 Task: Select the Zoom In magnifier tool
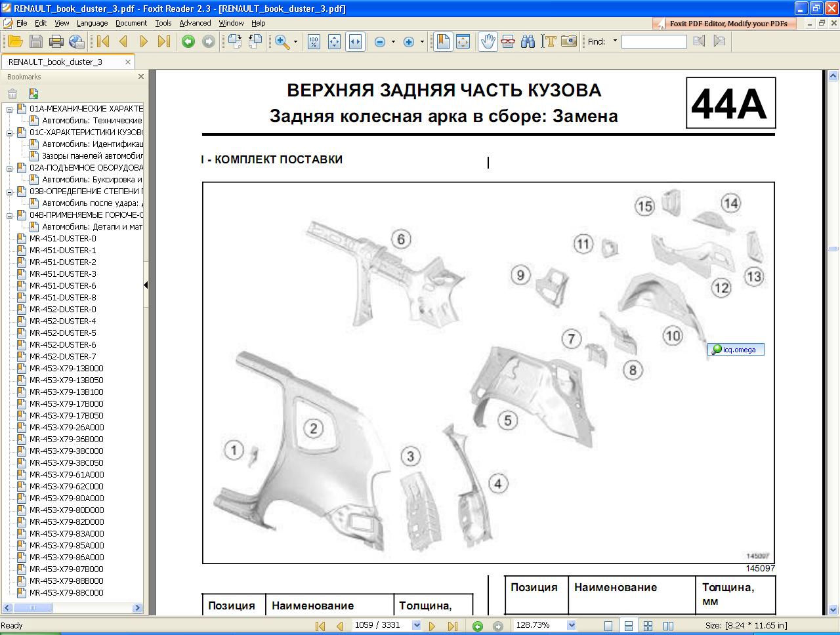click(x=282, y=41)
